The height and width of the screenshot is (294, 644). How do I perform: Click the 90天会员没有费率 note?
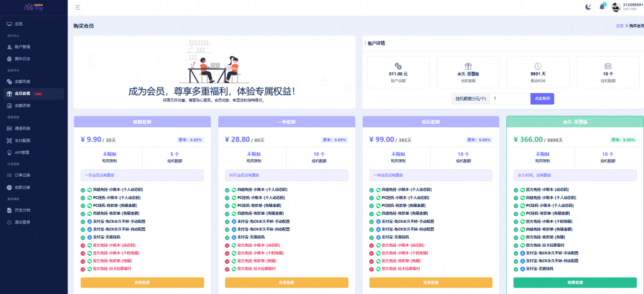point(287,175)
